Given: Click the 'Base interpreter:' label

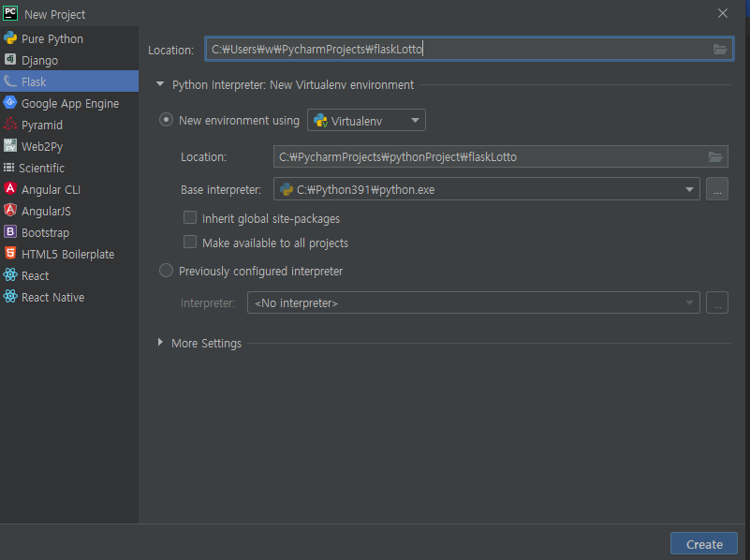Looking at the screenshot, I should coord(221,189).
